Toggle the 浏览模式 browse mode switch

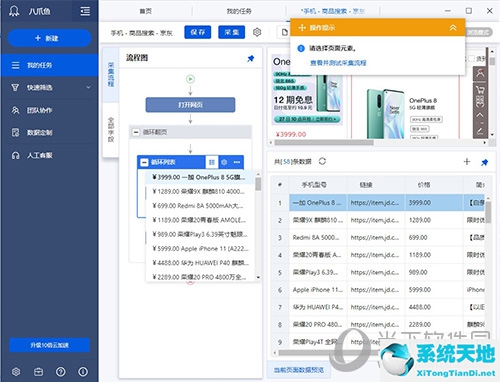(x=479, y=32)
